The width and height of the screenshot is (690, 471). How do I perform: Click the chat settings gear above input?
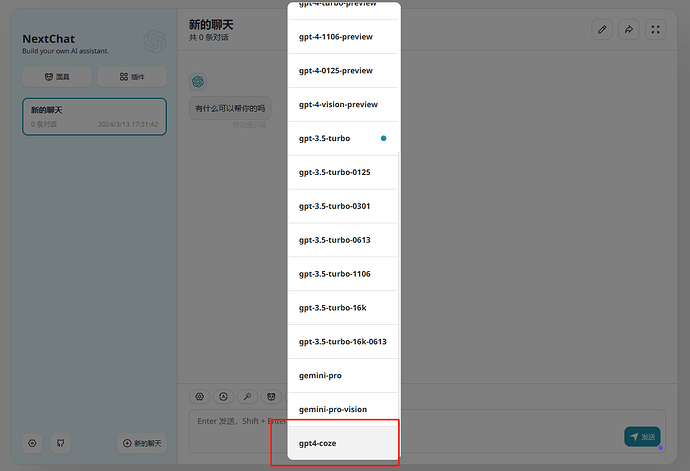199,397
